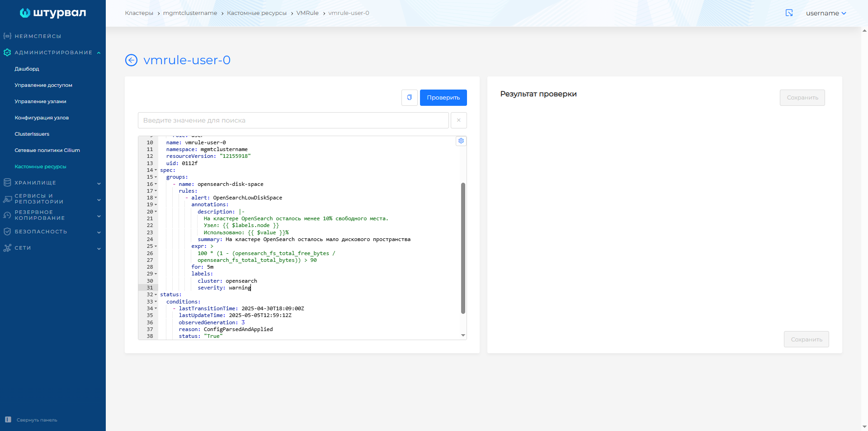This screenshot has height=431, width=868.
Task: Expand the Сети section chevron
Action: pyautogui.click(x=99, y=248)
